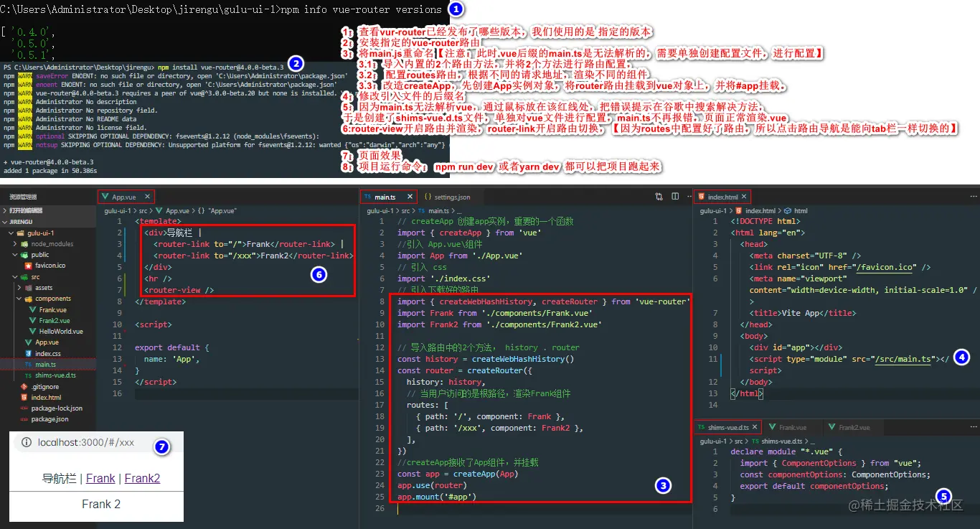
Task: Click "App.vue" symbol breadcrumb in App.vue editor
Action: tap(221, 211)
